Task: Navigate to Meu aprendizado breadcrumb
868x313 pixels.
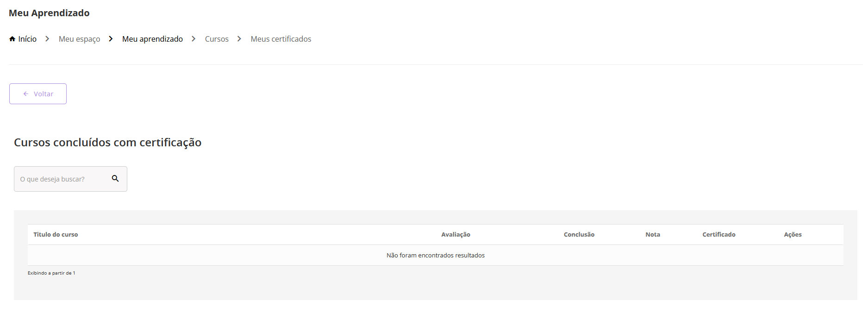Action: [x=152, y=39]
